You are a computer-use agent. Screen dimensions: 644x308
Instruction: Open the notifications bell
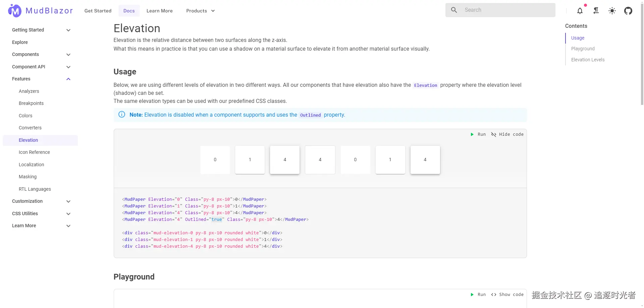[580, 11]
